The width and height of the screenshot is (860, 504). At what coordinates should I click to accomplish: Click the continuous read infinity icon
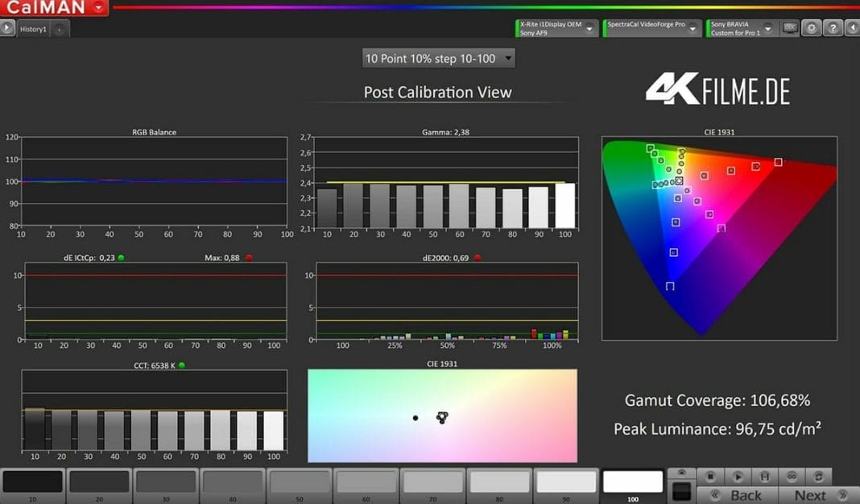[x=792, y=477]
